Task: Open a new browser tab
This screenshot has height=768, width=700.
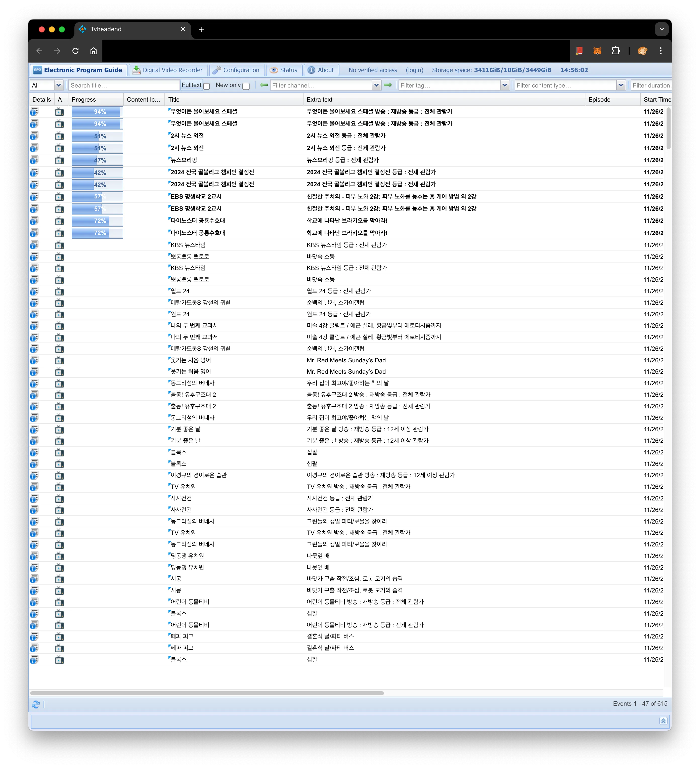Action: (x=201, y=29)
